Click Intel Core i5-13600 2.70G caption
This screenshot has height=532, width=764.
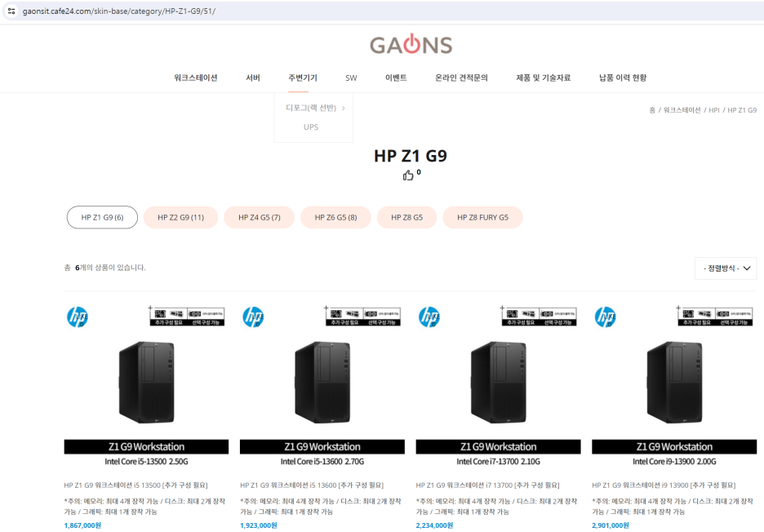tap(322, 461)
